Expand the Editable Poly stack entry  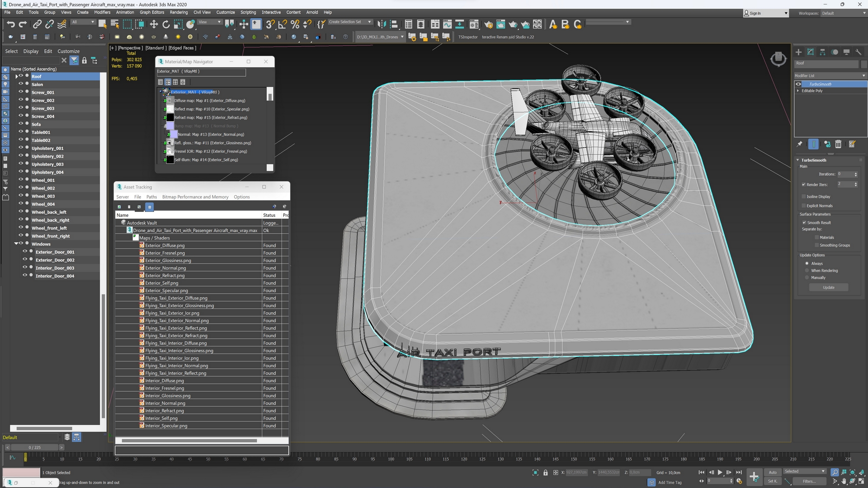point(798,91)
